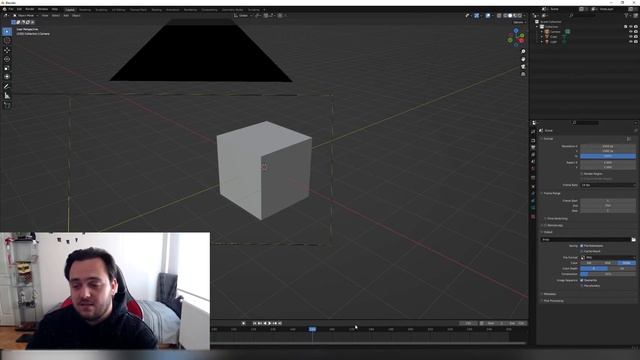The image size is (640, 360).
Task: Open the Render menu
Action: [30, 9]
